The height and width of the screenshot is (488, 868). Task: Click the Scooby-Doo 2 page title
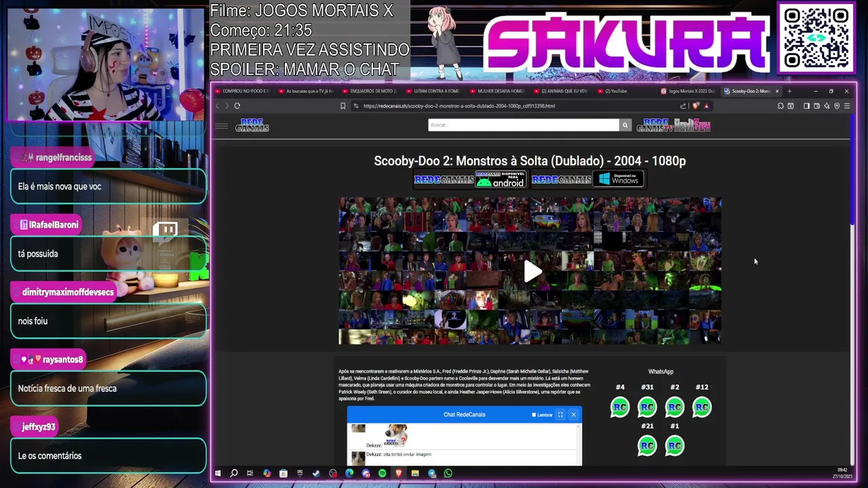pyautogui.click(x=530, y=161)
